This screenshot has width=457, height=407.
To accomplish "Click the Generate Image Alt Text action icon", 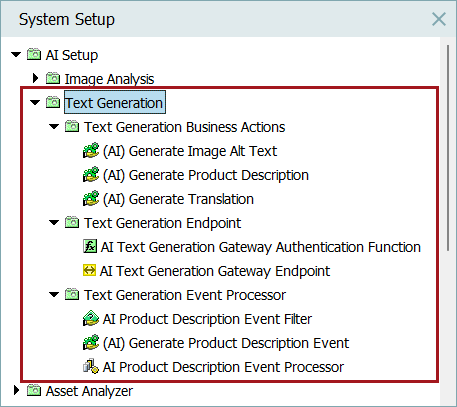I will (x=91, y=151).
